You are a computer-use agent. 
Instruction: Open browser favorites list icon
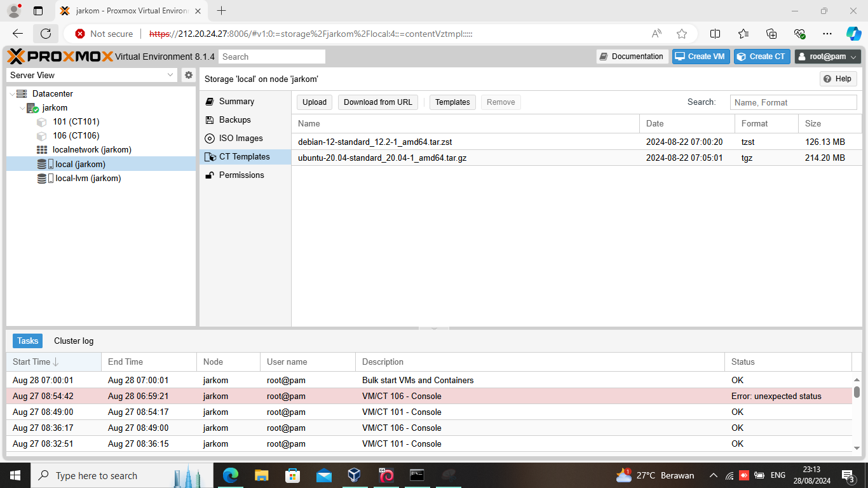pyautogui.click(x=743, y=34)
